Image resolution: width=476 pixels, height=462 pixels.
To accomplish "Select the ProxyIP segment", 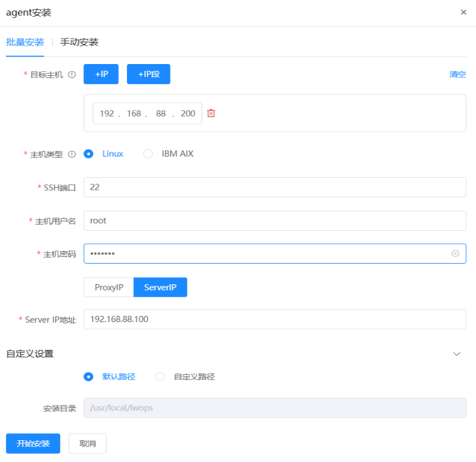I will click(x=109, y=287).
